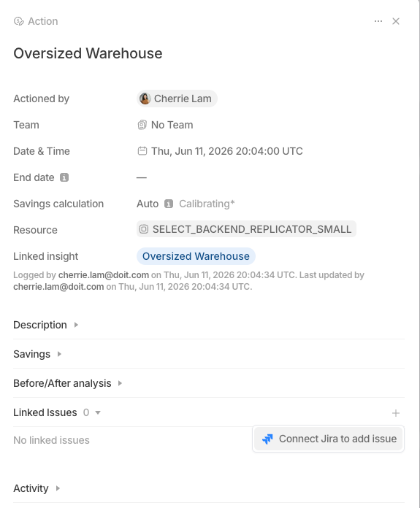The width and height of the screenshot is (420, 508).
Task: Show End date info tooltip icon
Action: (x=64, y=177)
